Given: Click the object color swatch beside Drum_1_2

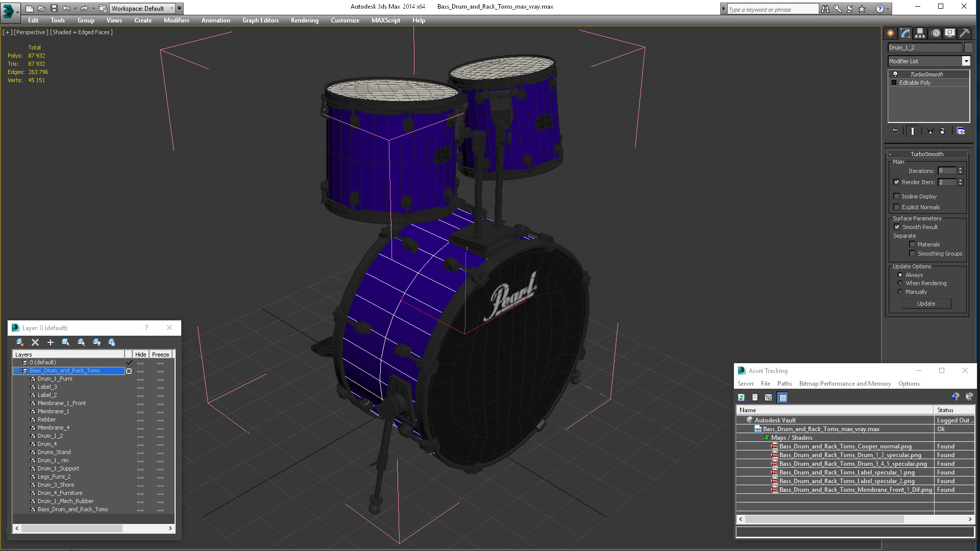Looking at the screenshot, I should [968, 47].
